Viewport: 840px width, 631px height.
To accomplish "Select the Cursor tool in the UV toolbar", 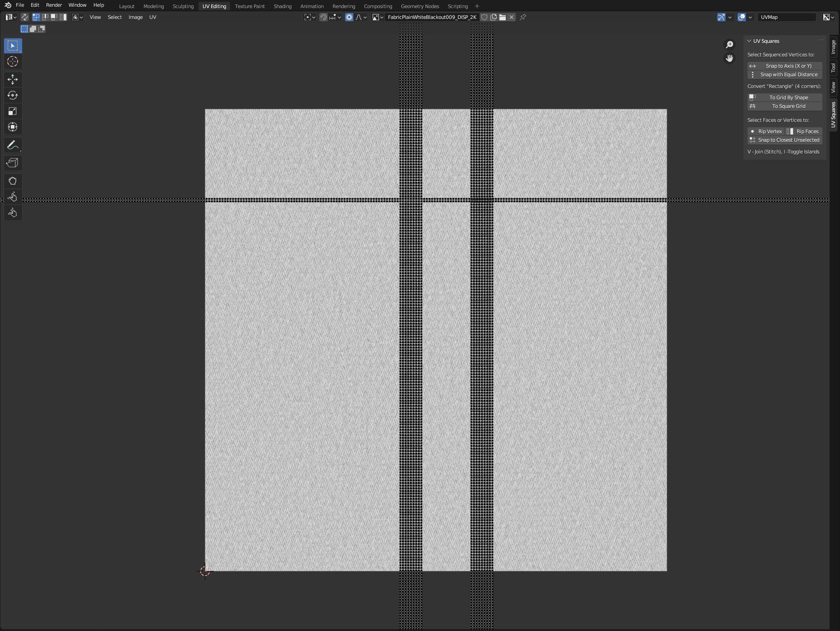I will coord(13,61).
